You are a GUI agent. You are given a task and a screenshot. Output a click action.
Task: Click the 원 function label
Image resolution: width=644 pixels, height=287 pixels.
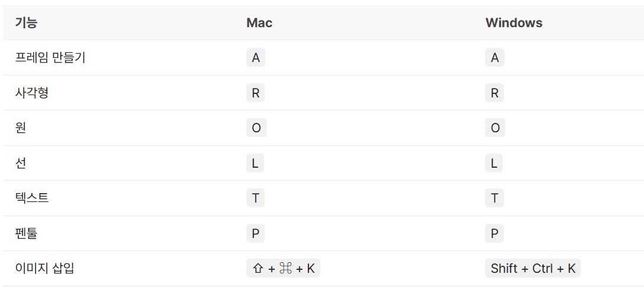tap(21, 128)
